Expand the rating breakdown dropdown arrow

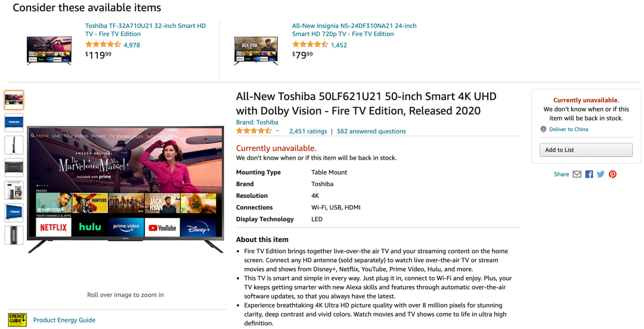pos(277,131)
